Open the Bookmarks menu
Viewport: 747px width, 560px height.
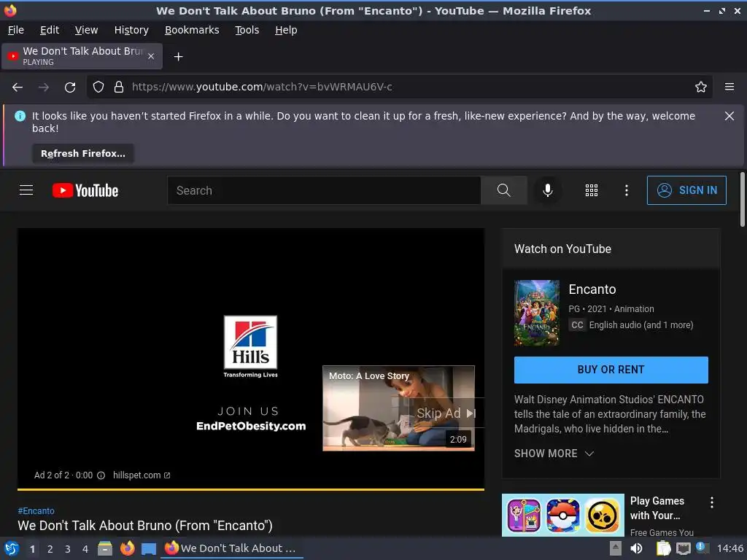pyautogui.click(x=192, y=30)
